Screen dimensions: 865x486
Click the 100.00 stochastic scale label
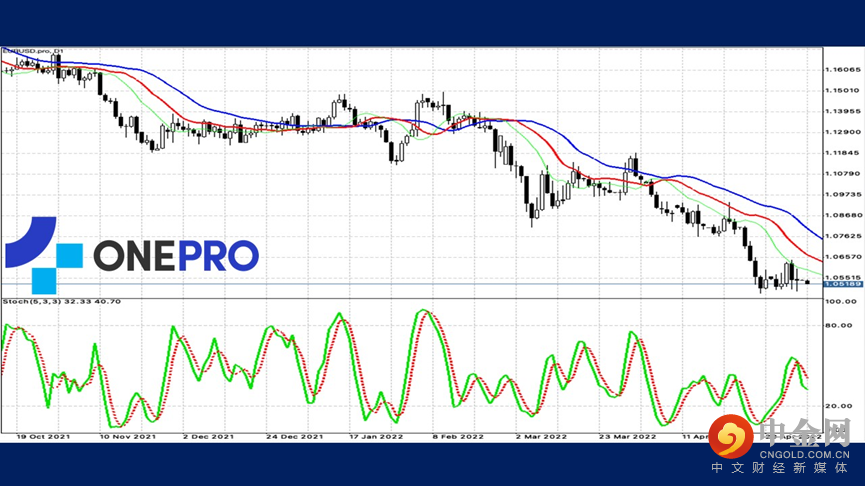[841, 300]
